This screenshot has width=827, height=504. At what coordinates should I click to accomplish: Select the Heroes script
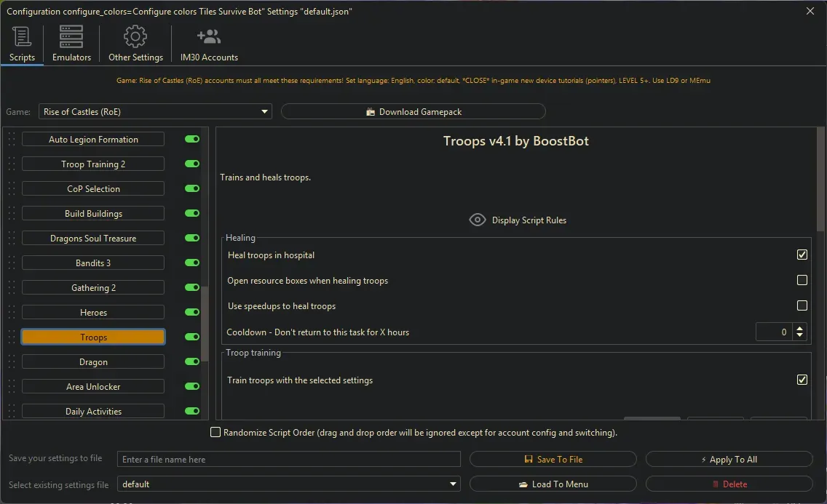pyautogui.click(x=93, y=312)
